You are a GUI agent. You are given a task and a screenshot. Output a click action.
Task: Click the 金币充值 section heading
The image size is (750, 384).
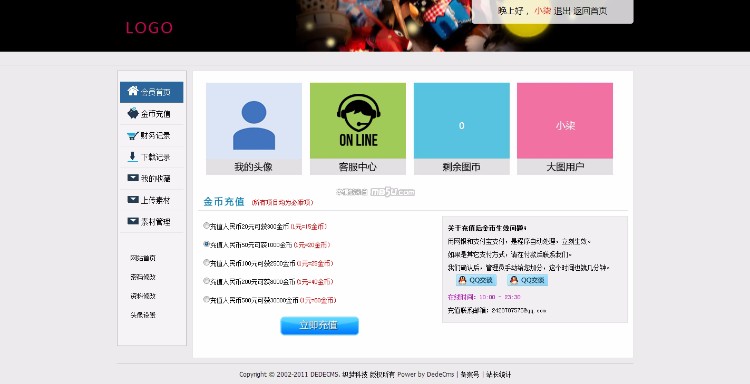pyautogui.click(x=224, y=201)
